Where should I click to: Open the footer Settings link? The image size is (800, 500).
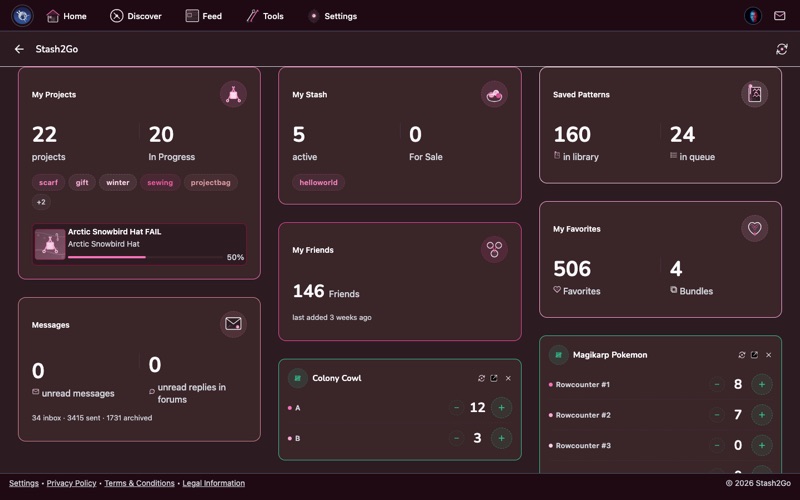(x=23, y=483)
